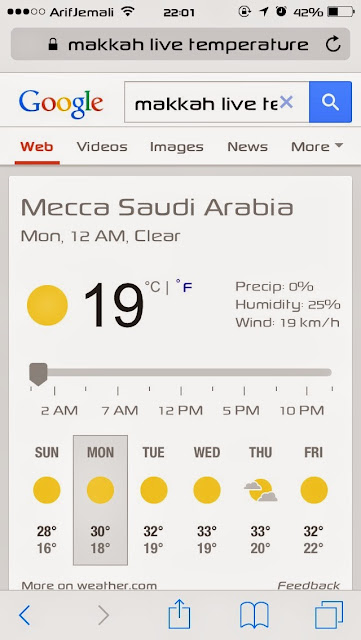Click the hourly forecast slider handle
Viewport: 361px width, 640px height.
pyautogui.click(x=38, y=374)
